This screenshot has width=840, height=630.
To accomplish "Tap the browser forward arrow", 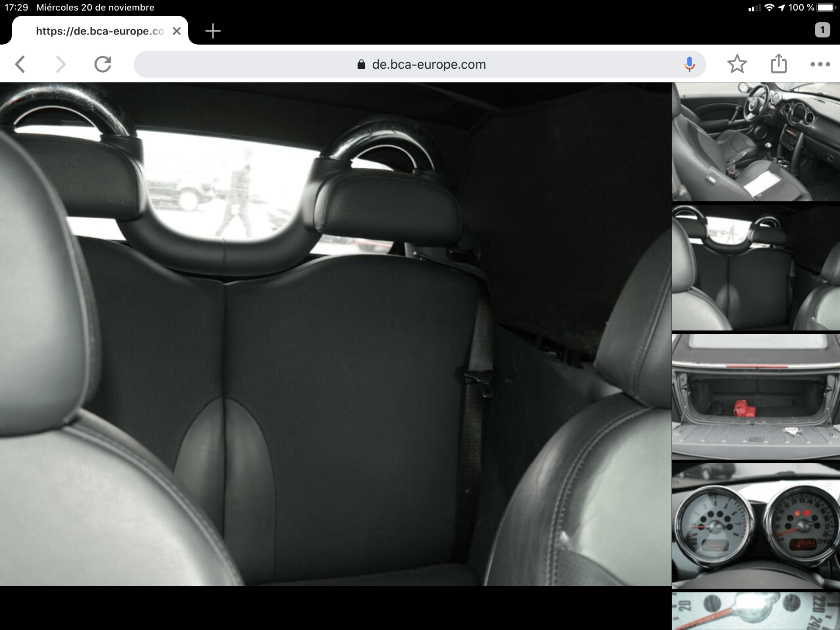I will [61, 64].
